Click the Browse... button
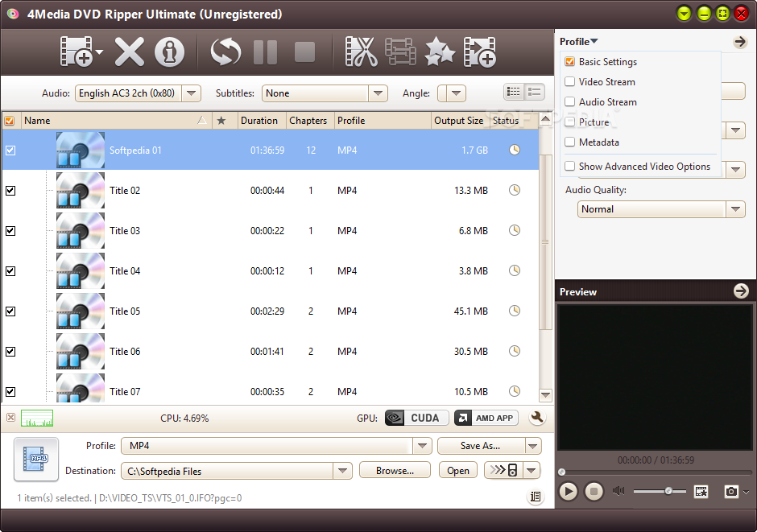Screen dimensions: 757x532 click(395, 470)
